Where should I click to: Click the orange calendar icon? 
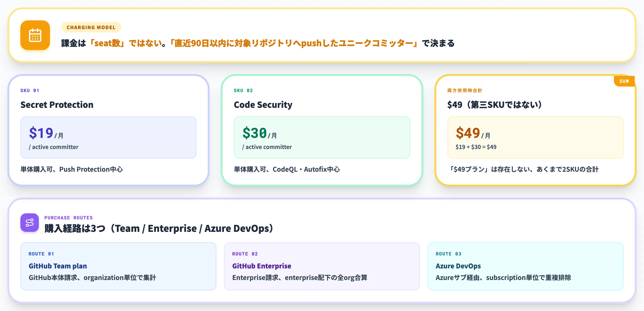pos(35,35)
